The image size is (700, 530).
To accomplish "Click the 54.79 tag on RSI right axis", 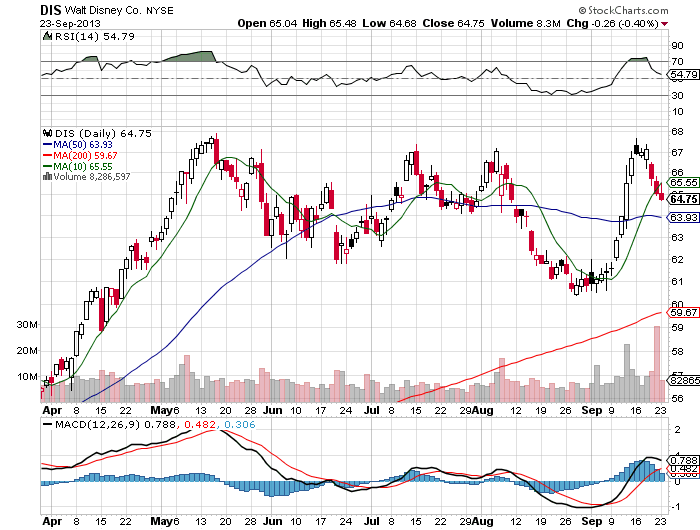I will (683, 75).
